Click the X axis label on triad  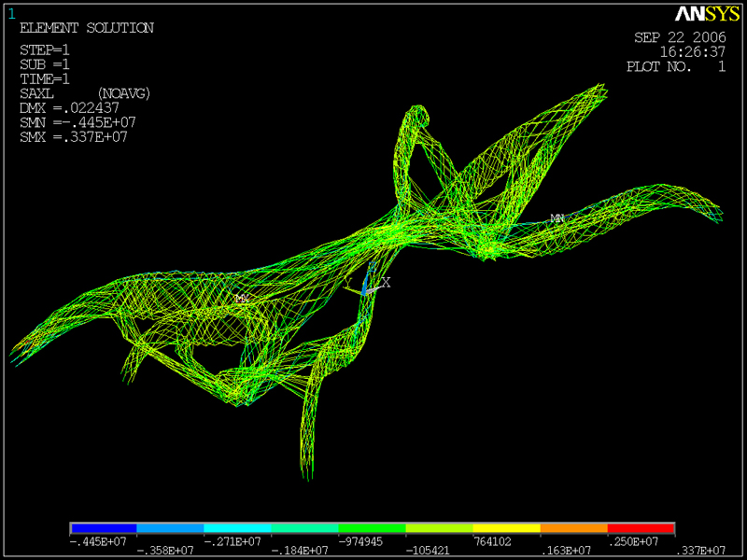point(386,283)
